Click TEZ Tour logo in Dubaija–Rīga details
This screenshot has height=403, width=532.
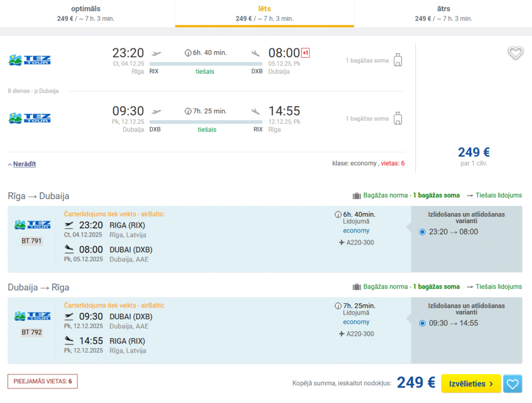pyautogui.click(x=32, y=316)
